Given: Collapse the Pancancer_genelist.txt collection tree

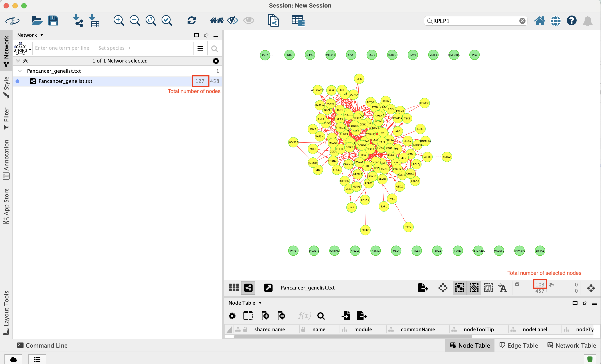Looking at the screenshot, I should coord(20,71).
